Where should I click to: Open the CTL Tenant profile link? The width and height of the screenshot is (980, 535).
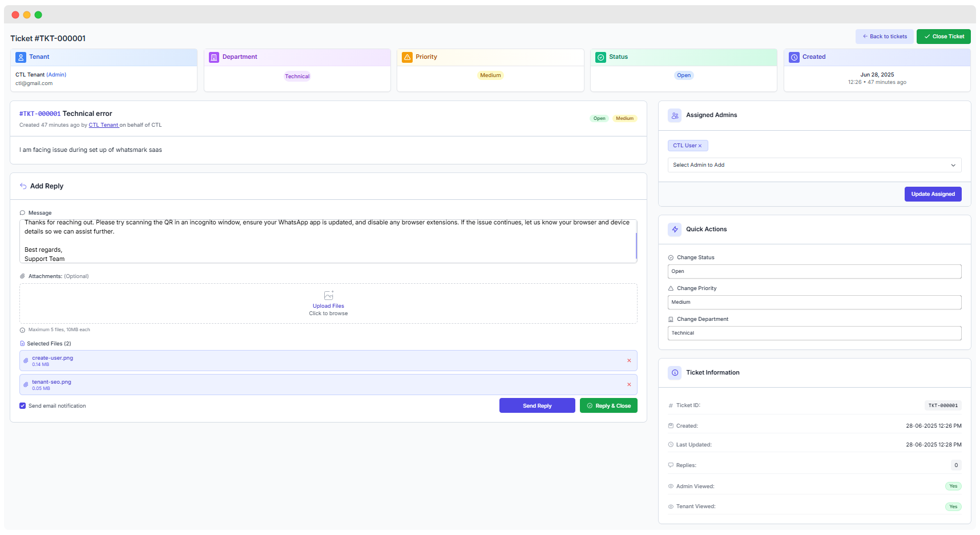click(x=103, y=125)
